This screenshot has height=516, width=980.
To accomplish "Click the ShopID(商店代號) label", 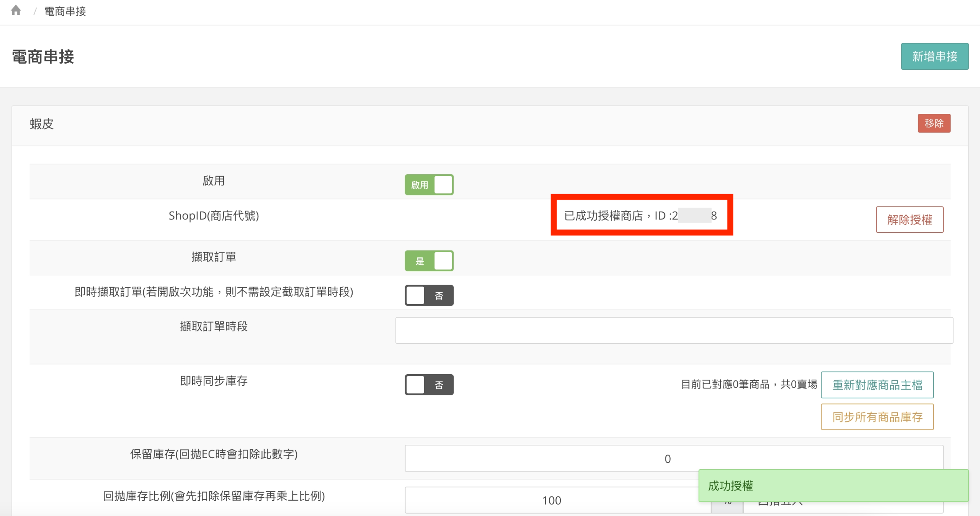I will click(214, 216).
